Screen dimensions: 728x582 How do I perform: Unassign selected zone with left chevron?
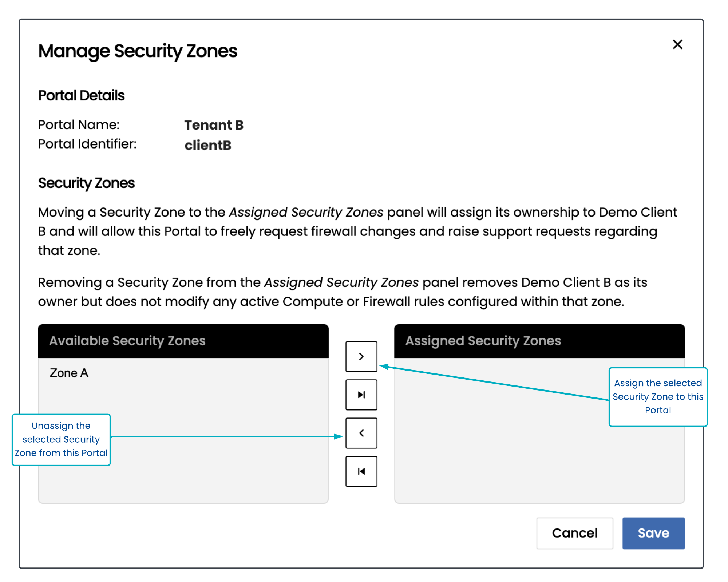(361, 433)
